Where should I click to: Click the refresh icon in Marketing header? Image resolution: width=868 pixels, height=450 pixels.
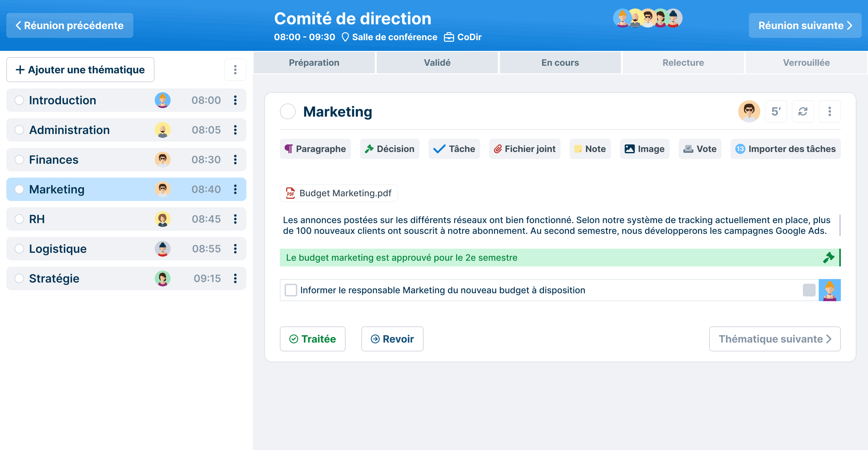coord(802,111)
